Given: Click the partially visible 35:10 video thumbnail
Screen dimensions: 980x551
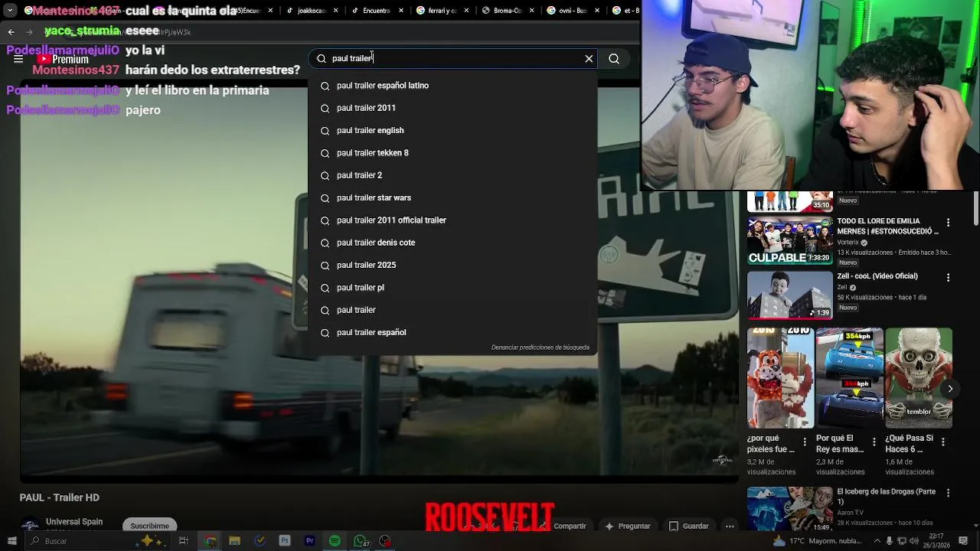Looking at the screenshot, I should (789, 201).
